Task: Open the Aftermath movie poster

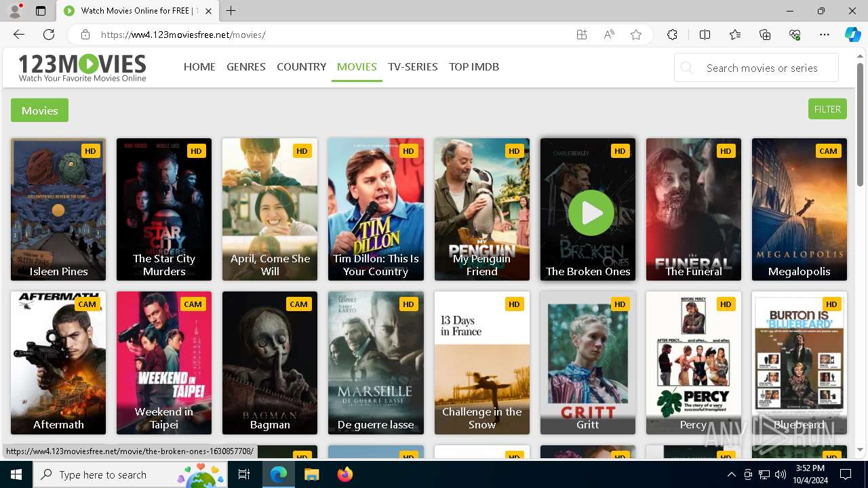Action: 58,363
